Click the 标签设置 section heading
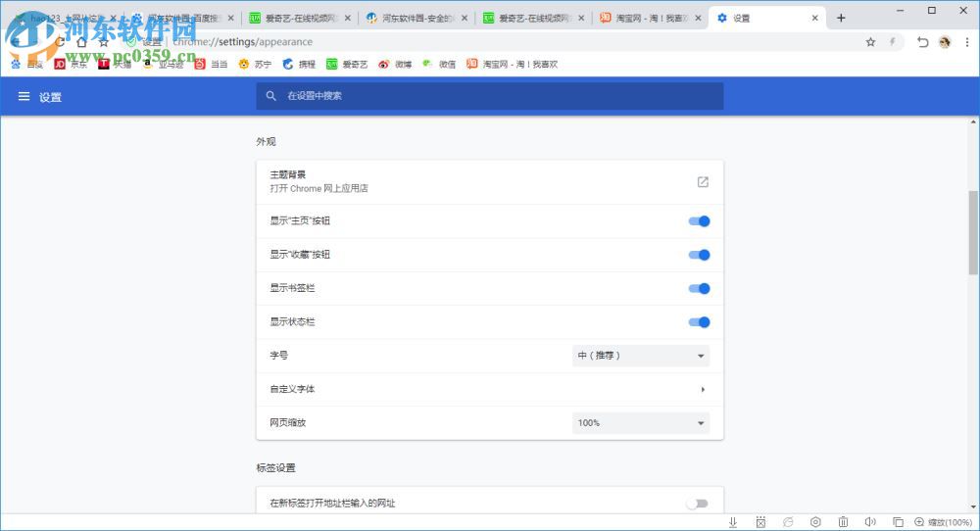 coord(275,468)
